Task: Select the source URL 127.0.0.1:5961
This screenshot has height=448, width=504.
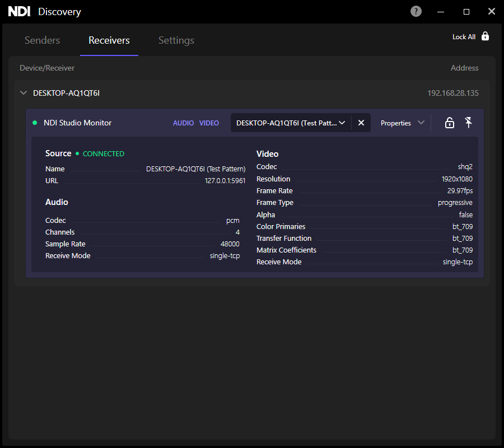Action: 225,181
